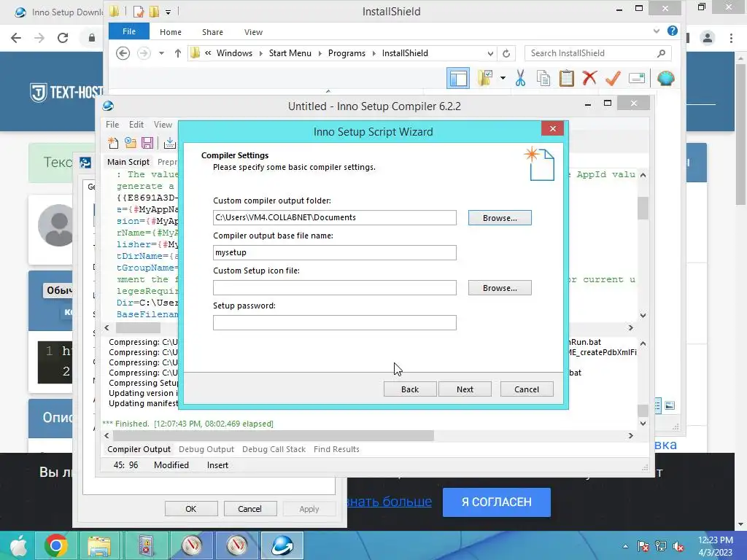Viewport: 747px width, 560px height.
Task: Click Browse for custom Setup icon file
Action: (x=500, y=287)
